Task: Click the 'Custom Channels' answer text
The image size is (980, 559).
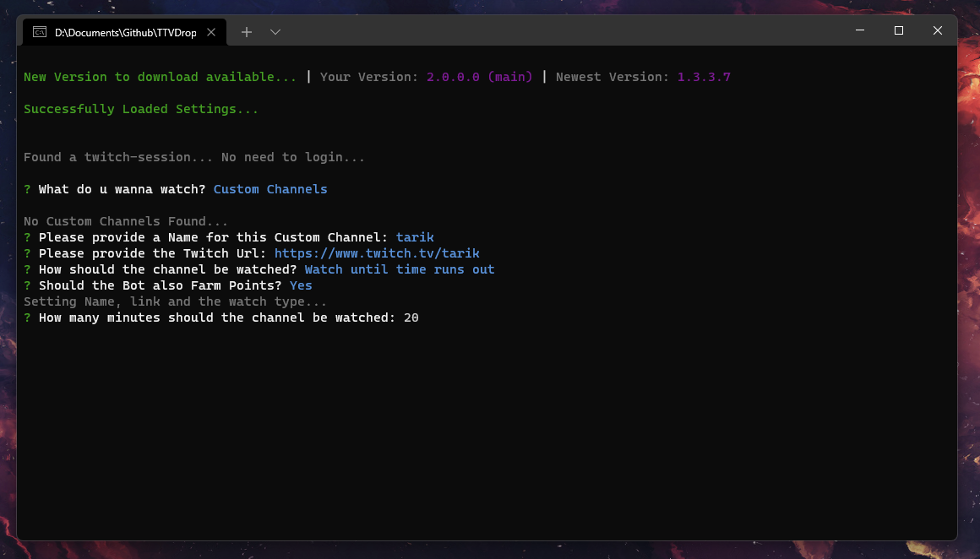Action: click(x=270, y=189)
